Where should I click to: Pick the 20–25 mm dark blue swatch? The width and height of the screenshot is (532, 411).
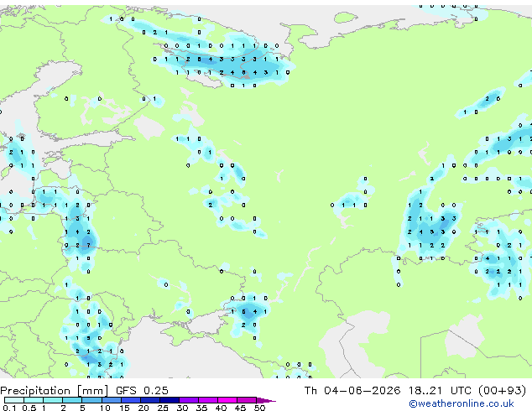click(150, 400)
